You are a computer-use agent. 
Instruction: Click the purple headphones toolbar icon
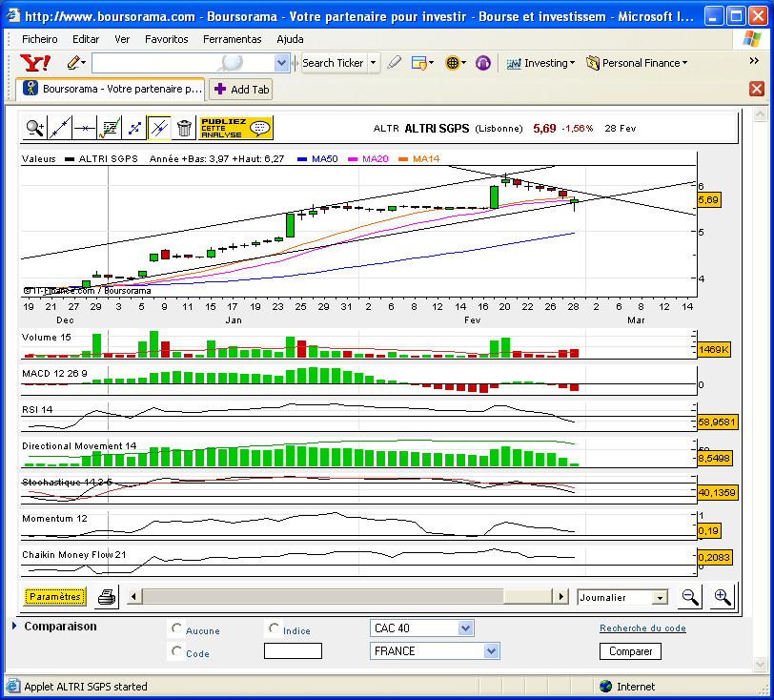(x=482, y=63)
